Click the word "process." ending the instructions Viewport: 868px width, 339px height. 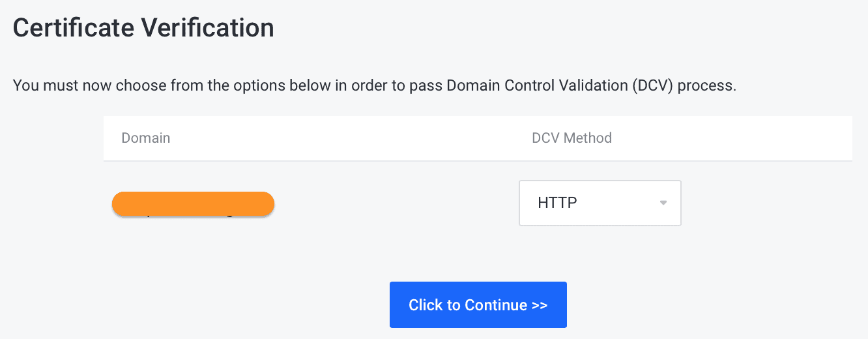[710, 86]
